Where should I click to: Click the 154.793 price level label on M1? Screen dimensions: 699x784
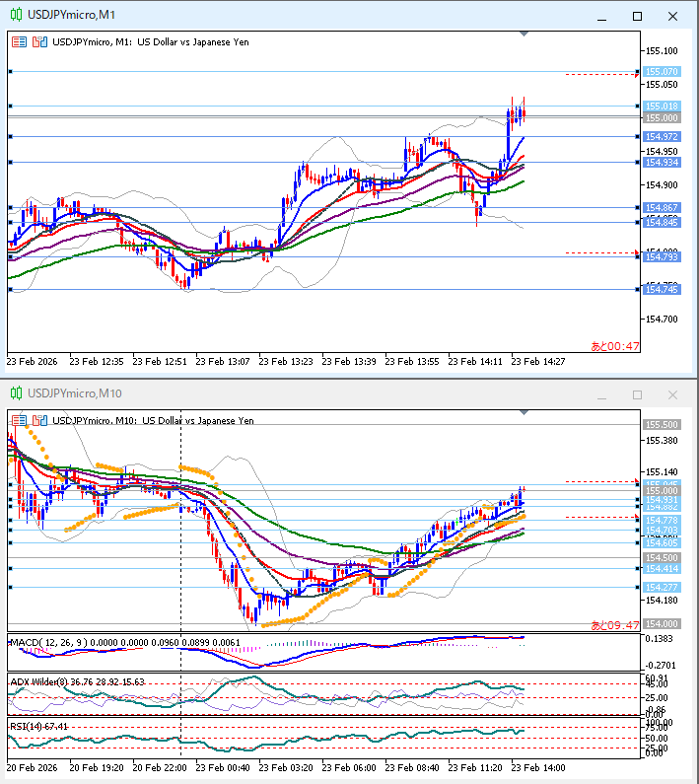pos(661,257)
